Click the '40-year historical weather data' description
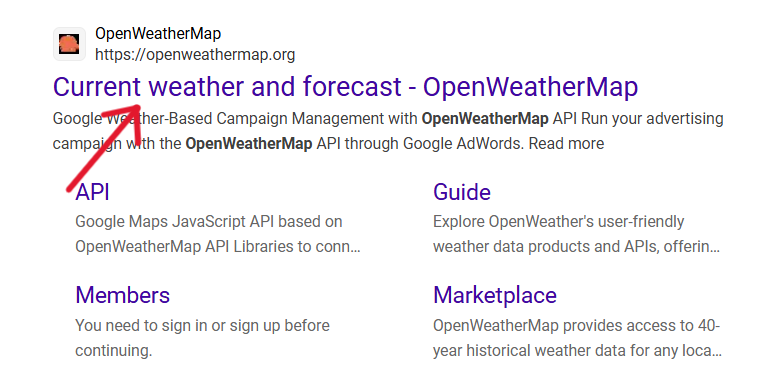757x370 pixels. coord(577,338)
